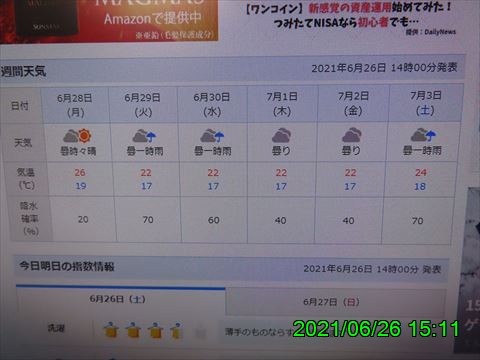Select the 6月26日（土） tab
The height and width of the screenshot is (360, 480).
[x=117, y=299]
